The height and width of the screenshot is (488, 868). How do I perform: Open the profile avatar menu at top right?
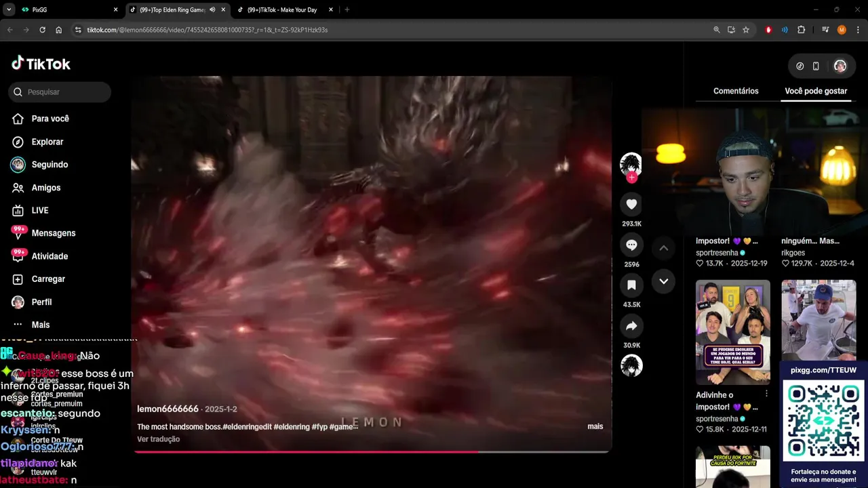[x=840, y=66]
